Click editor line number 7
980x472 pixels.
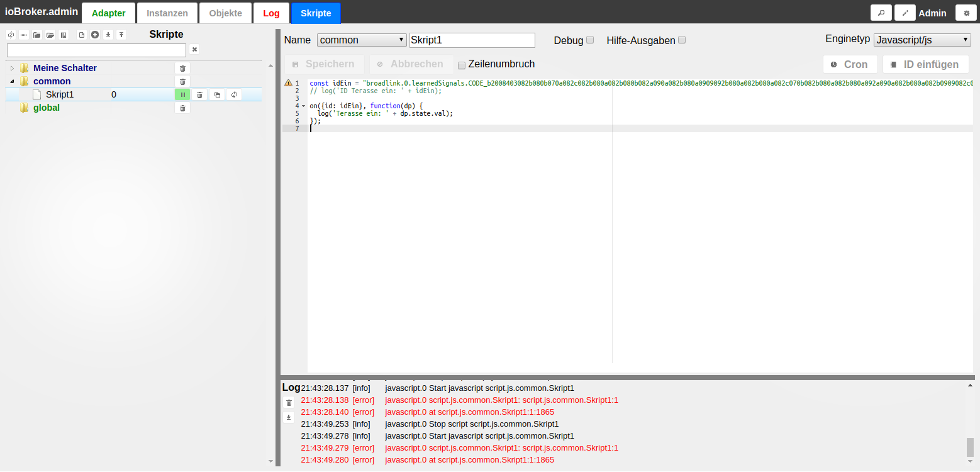point(298,128)
